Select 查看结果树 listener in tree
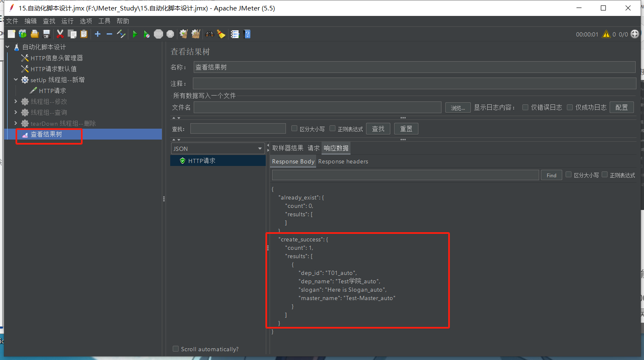This screenshot has height=360, width=644. click(46, 134)
